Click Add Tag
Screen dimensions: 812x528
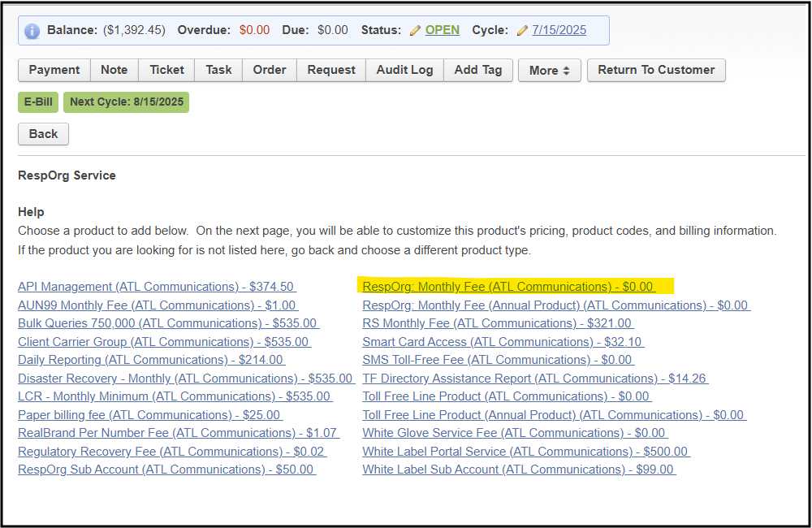(x=478, y=70)
